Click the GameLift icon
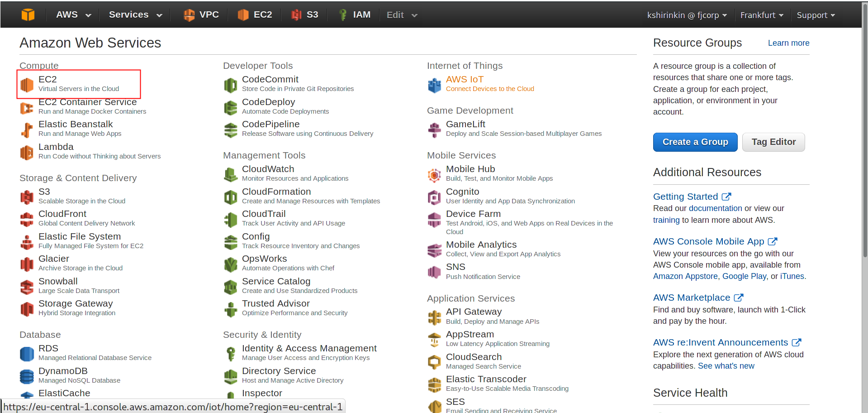Viewport: 868px width, 413px height. tap(435, 130)
